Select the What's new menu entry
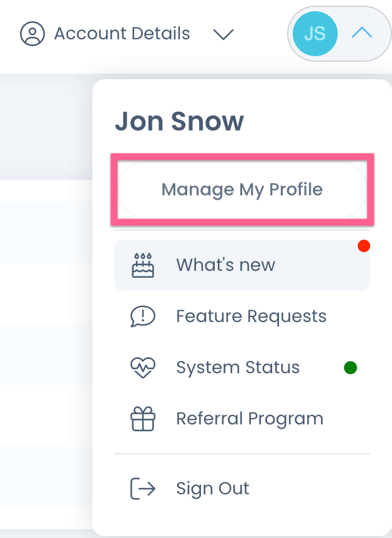 click(225, 265)
